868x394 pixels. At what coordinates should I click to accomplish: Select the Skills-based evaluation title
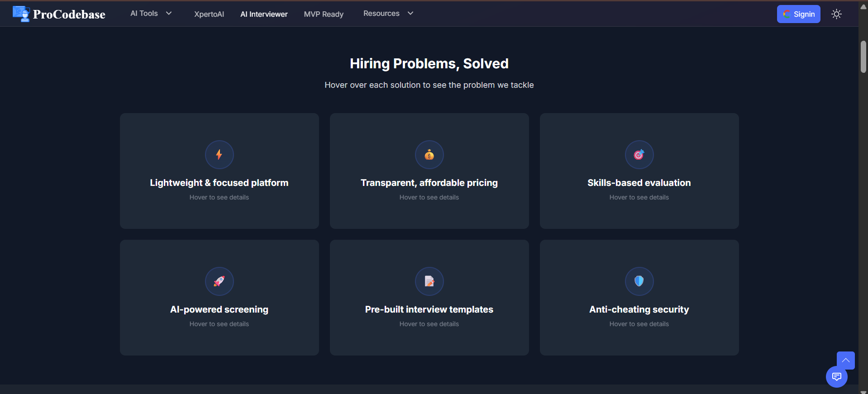pos(639,183)
